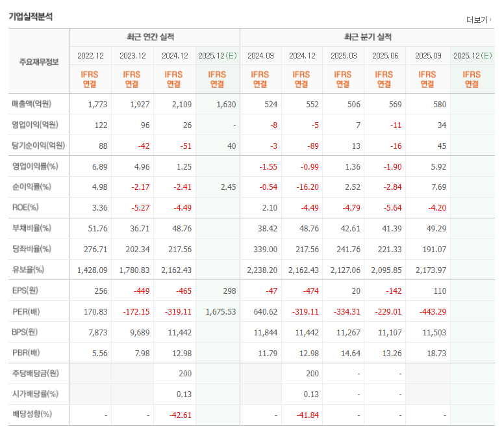The height and width of the screenshot is (429, 504).
Task: Click the 11,503 BPS value
Action: [435, 333]
